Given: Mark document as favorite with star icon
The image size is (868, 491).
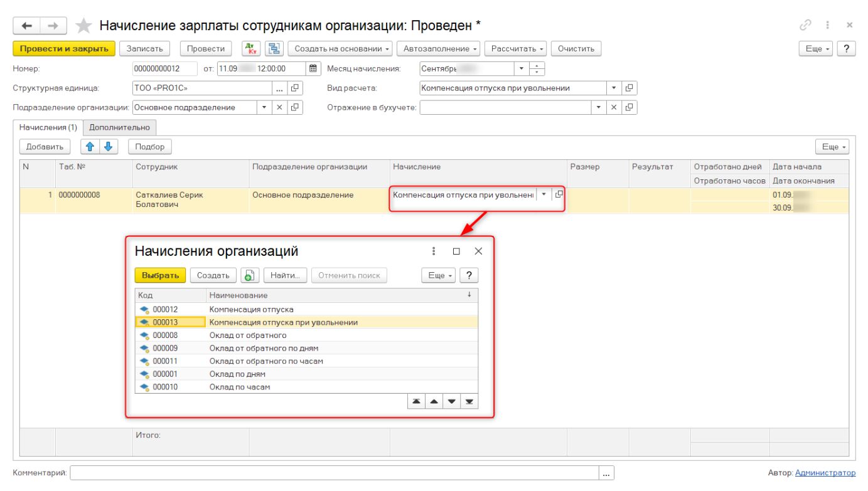Looking at the screenshot, I should coord(83,26).
